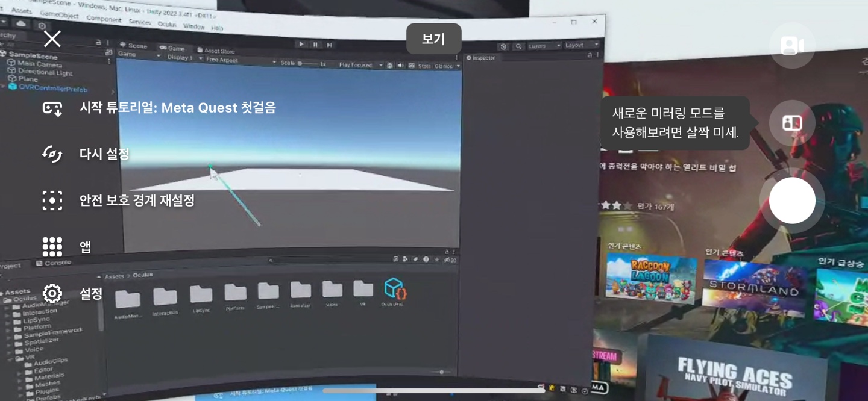Click the cloud icon in Unity toolbar
Viewport: 868px width, 401px height.
pos(21,23)
